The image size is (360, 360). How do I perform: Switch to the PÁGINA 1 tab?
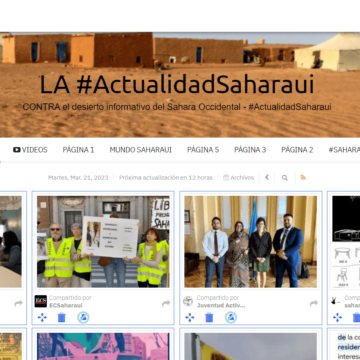[x=78, y=150]
